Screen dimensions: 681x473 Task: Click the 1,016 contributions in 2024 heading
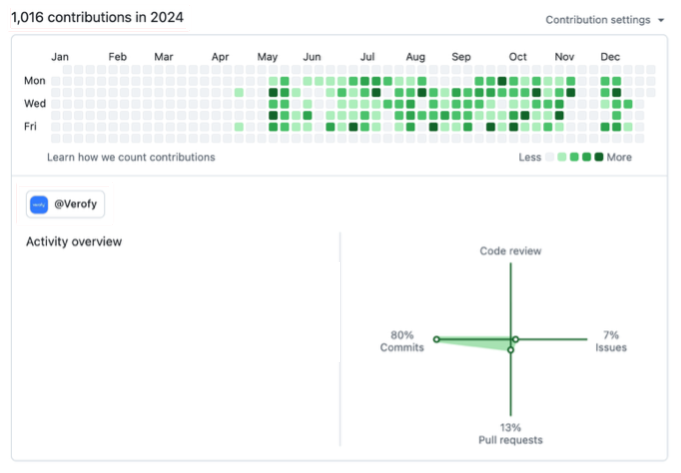click(x=97, y=17)
